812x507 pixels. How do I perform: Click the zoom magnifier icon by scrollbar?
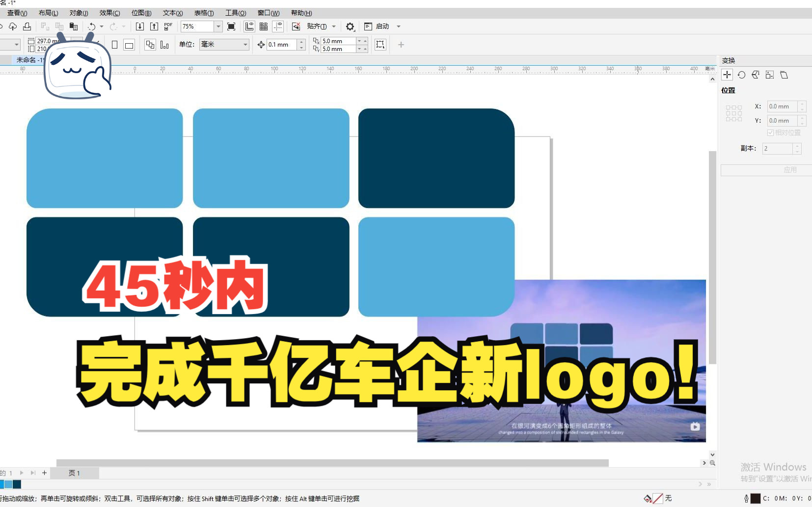712,463
